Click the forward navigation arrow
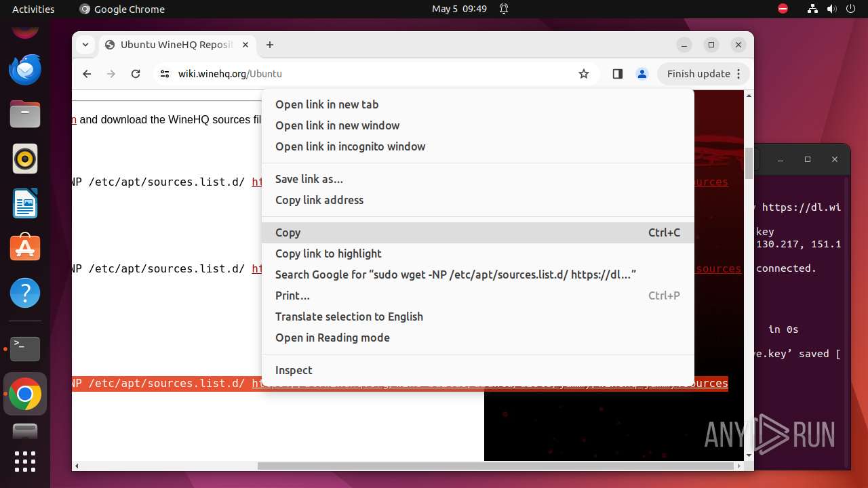The image size is (868, 488). click(111, 74)
